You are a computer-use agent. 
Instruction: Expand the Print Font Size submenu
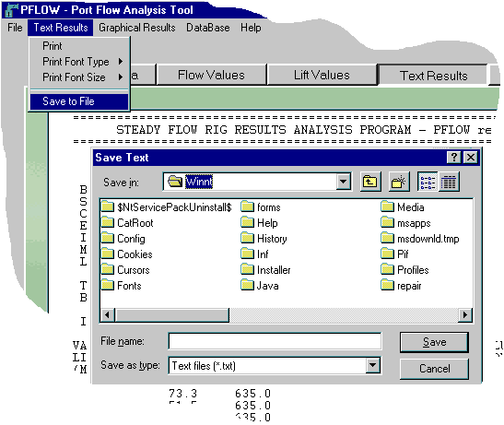point(80,77)
